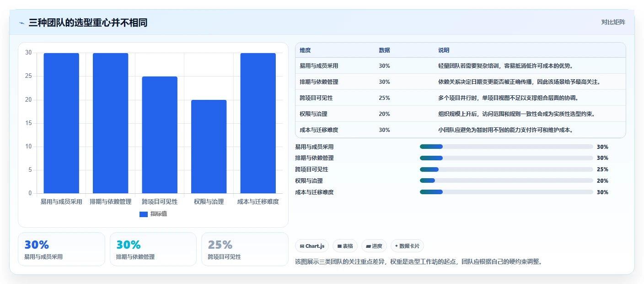Click the y-axis value 15
The height and width of the screenshot is (284, 644).
click(x=28, y=123)
